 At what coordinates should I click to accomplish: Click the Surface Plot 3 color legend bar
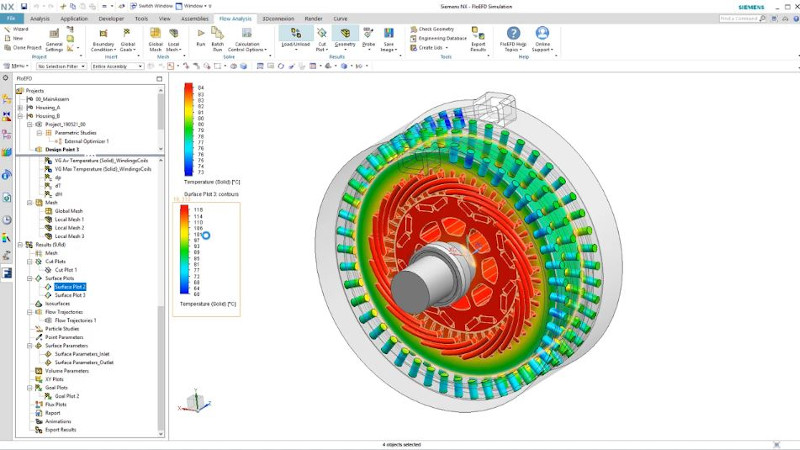click(x=184, y=251)
